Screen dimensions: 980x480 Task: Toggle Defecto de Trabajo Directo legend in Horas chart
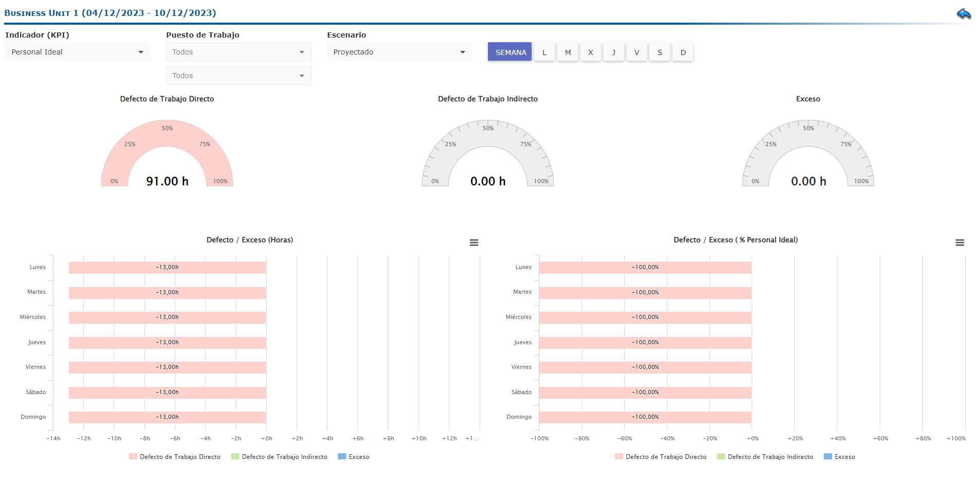(175, 457)
